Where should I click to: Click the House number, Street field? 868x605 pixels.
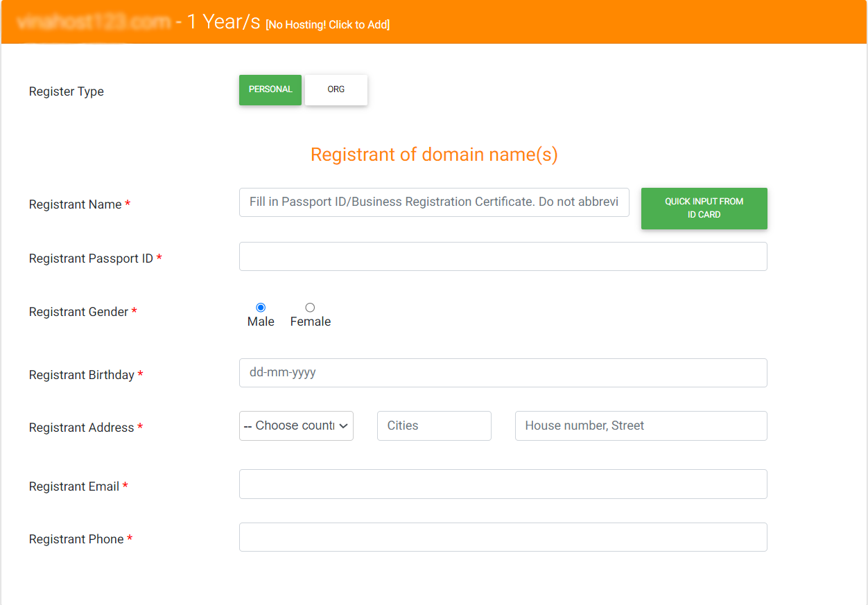click(641, 425)
